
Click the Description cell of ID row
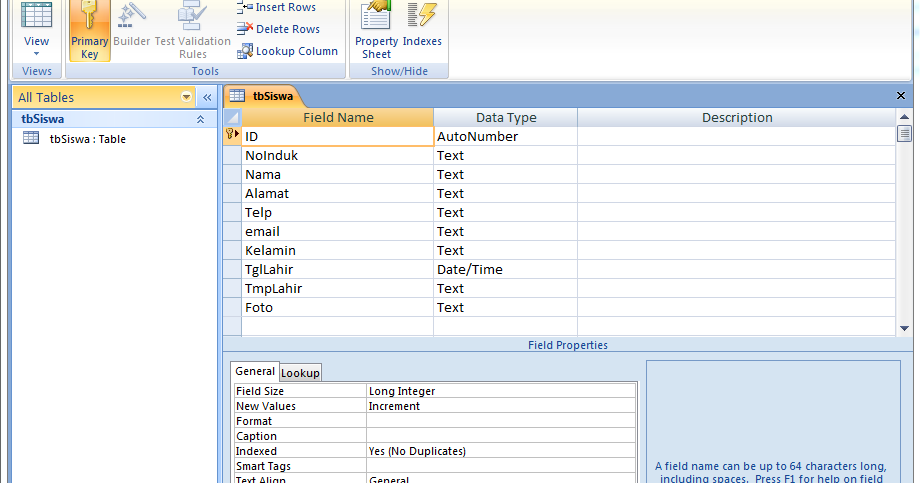tap(736, 136)
